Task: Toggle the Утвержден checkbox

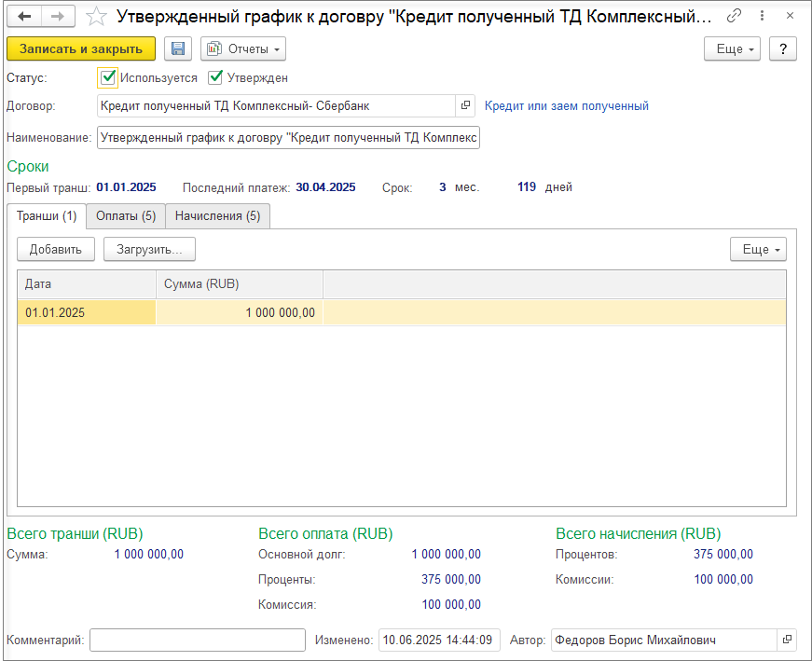Action: click(215, 77)
